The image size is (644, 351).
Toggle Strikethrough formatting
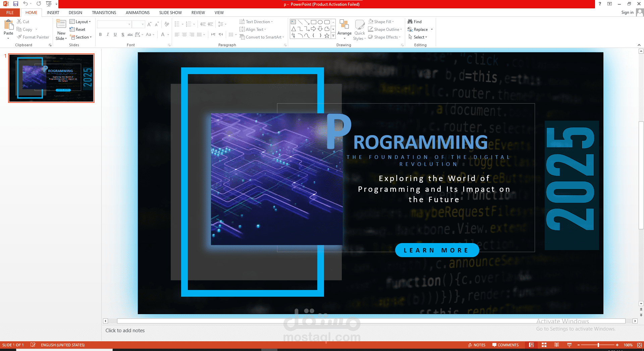(x=130, y=35)
